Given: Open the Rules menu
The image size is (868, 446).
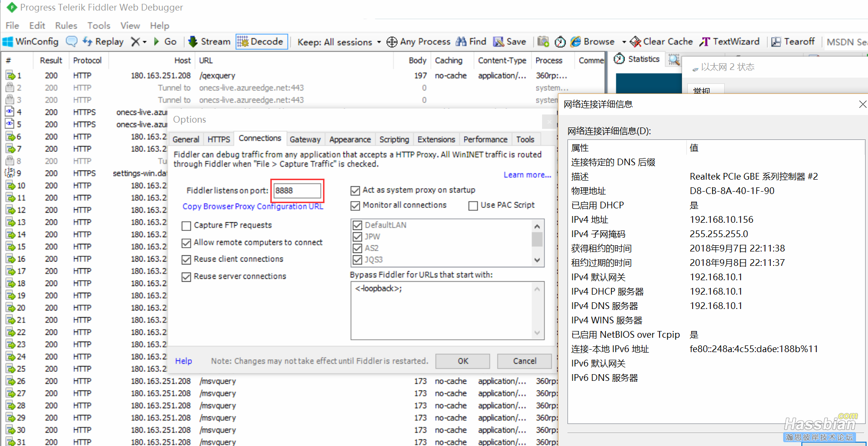Looking at the screenshot, I should (66, 25).
